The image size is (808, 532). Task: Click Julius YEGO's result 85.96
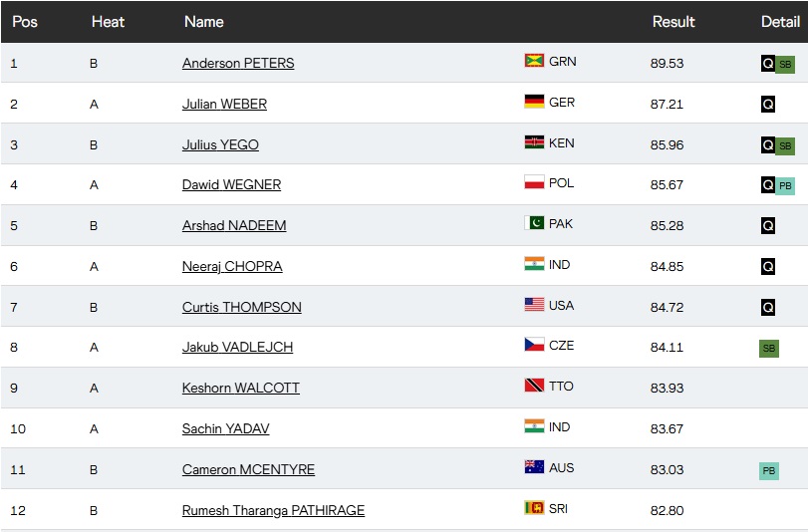pos(668,144)
